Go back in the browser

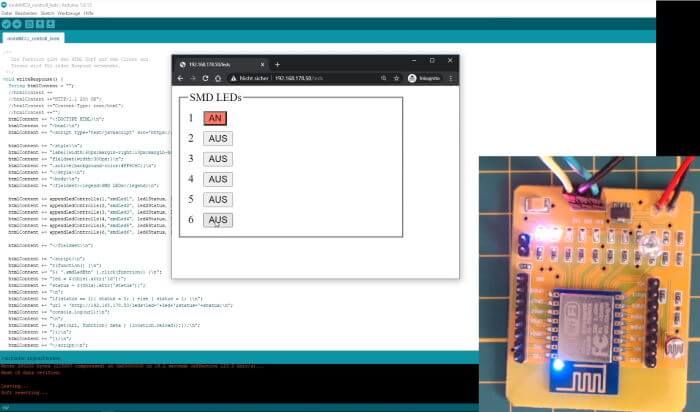(x=180, y=78)
